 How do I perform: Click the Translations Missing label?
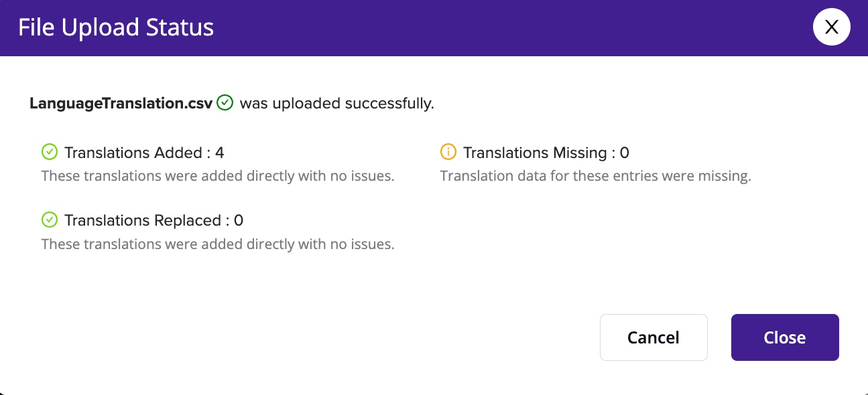pyautogui.click(x=535, y=153)
